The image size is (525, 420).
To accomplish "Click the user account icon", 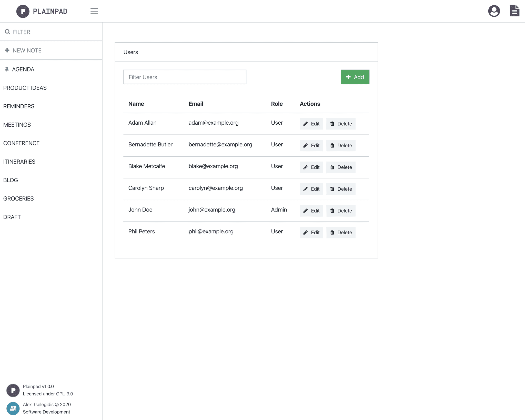I will pyautogui.click(x=494, y=11).
